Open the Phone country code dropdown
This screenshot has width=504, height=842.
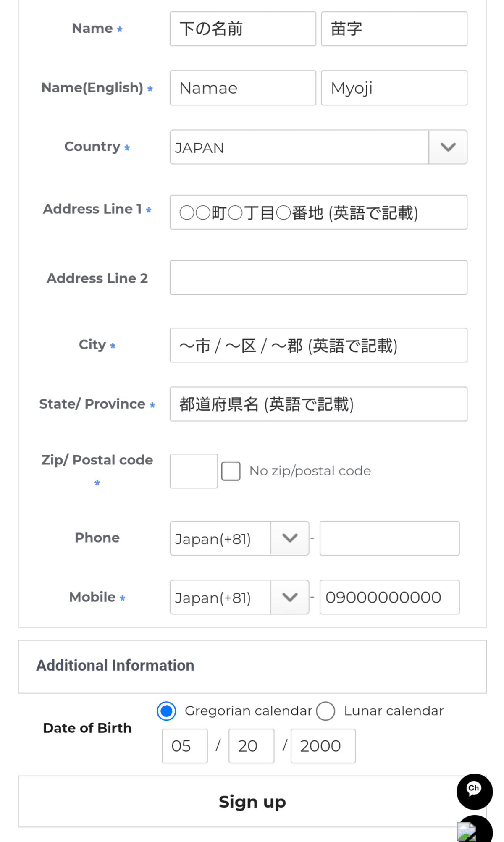pyautogui.click(x=239, y=538)
